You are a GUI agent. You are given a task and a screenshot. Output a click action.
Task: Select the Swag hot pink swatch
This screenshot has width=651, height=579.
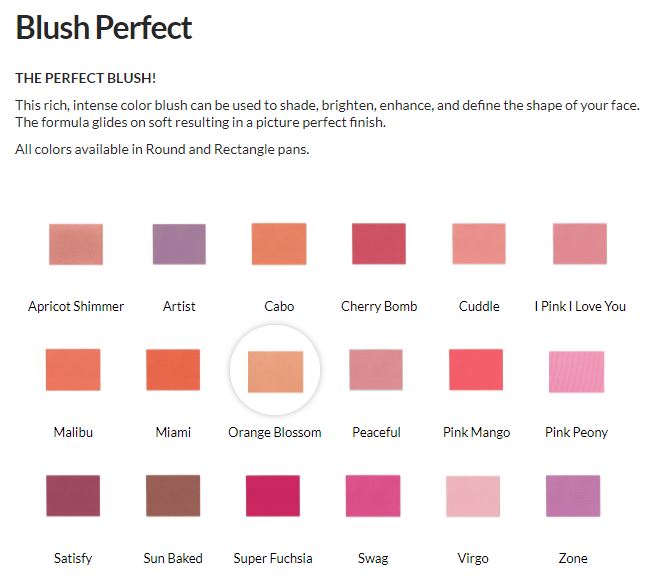tap(373, 496)
